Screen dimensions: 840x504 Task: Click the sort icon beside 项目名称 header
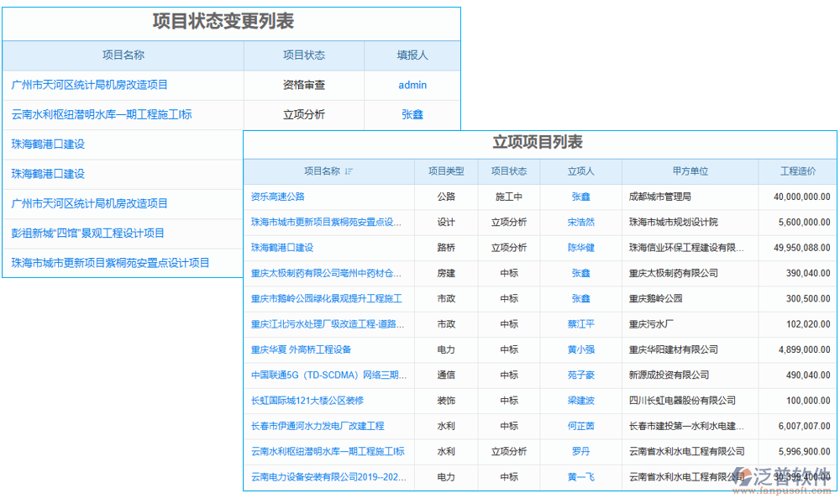click(x=350, y=171)
